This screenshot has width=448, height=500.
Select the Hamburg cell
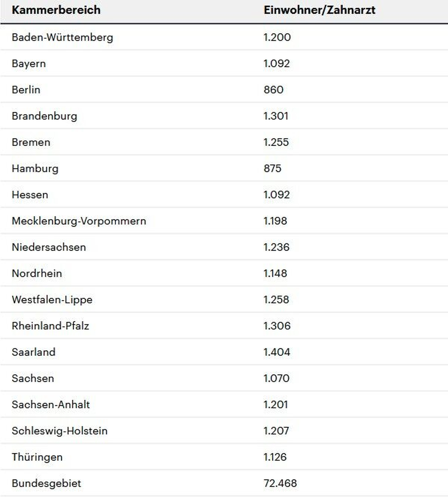(x=35, y=169)
